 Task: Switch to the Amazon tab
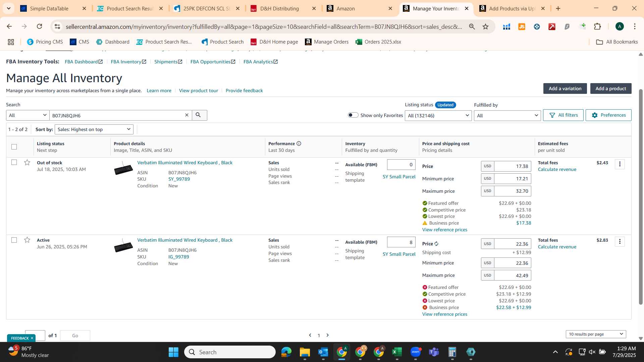pos(360,8)
